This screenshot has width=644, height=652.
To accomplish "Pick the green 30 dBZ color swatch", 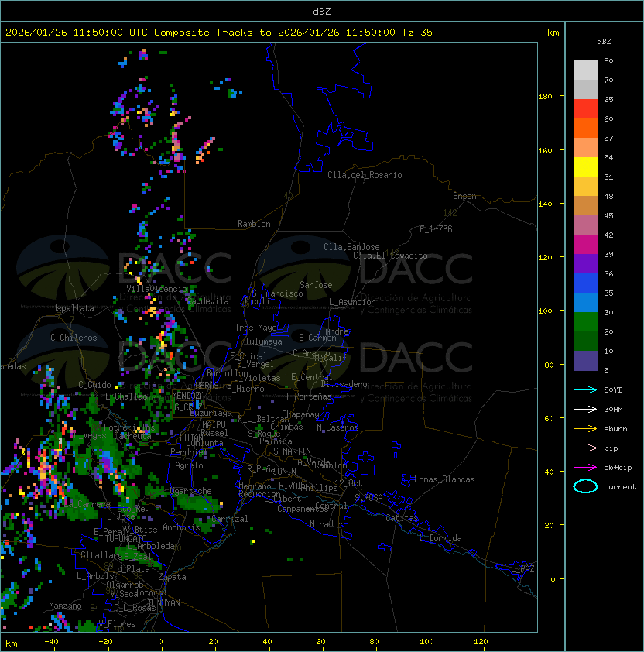I will [585, 322].
